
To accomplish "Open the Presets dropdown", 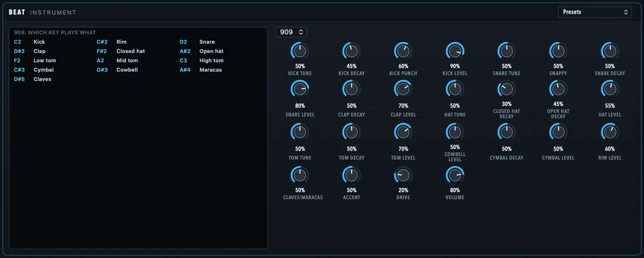I will [x=594, y=12].
